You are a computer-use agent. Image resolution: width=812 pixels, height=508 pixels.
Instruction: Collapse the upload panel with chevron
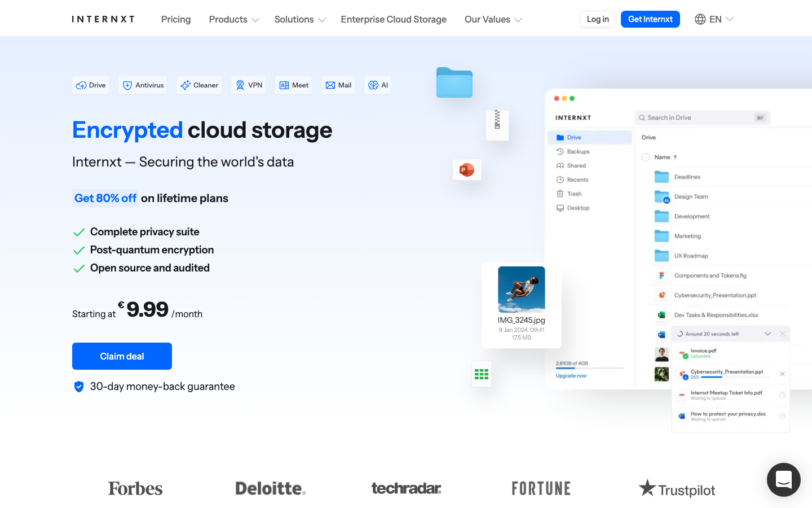tap(767, 334)
